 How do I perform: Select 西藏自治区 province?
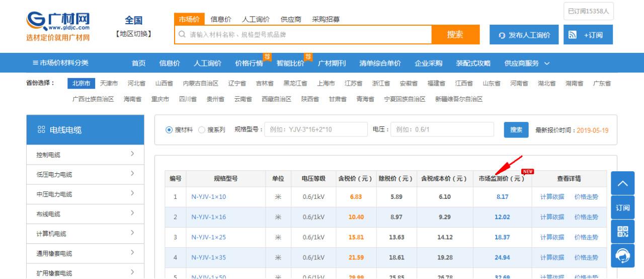[x=276, y=99]
